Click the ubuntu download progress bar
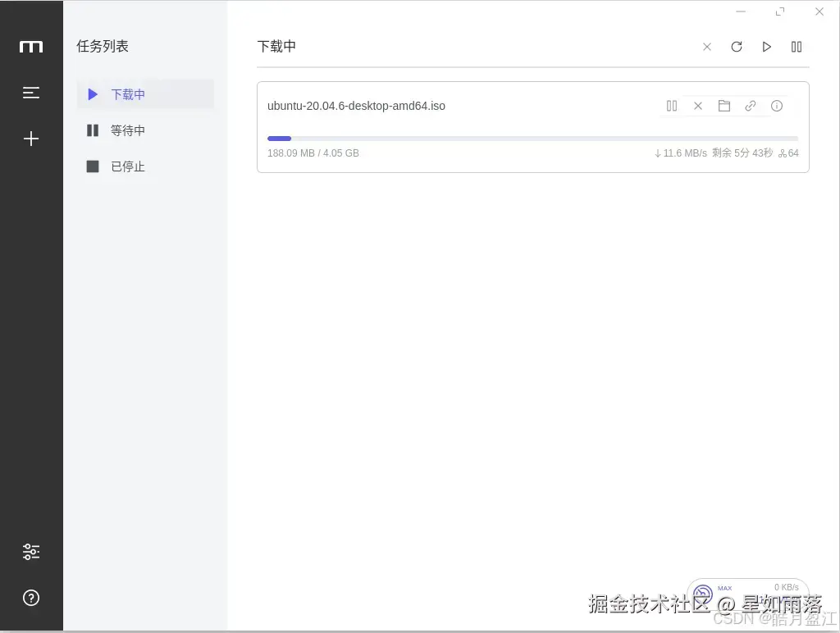 pyautogui.click(x=532, y=138)
